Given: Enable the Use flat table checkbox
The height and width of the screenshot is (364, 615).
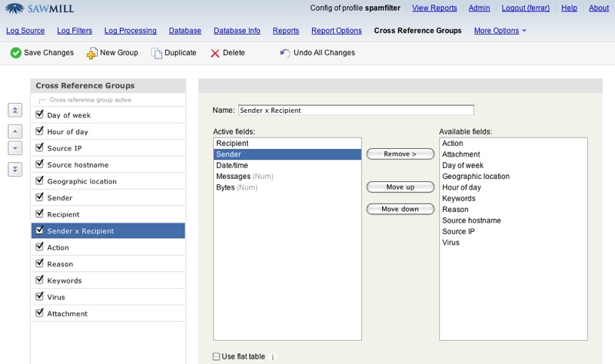Looking at the screenshot, I should [216, 356].
